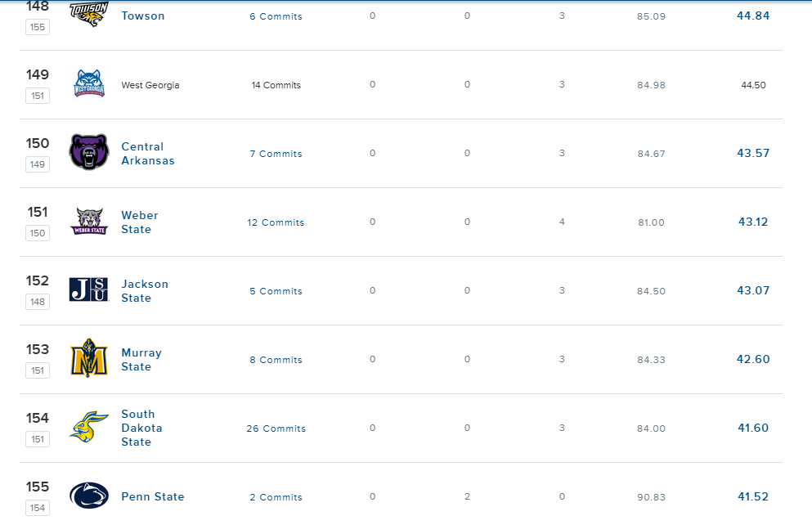This screenshot has width=812, height=525.
Task: Click the Jackson State team name
Action: click(x=145, y=291)
